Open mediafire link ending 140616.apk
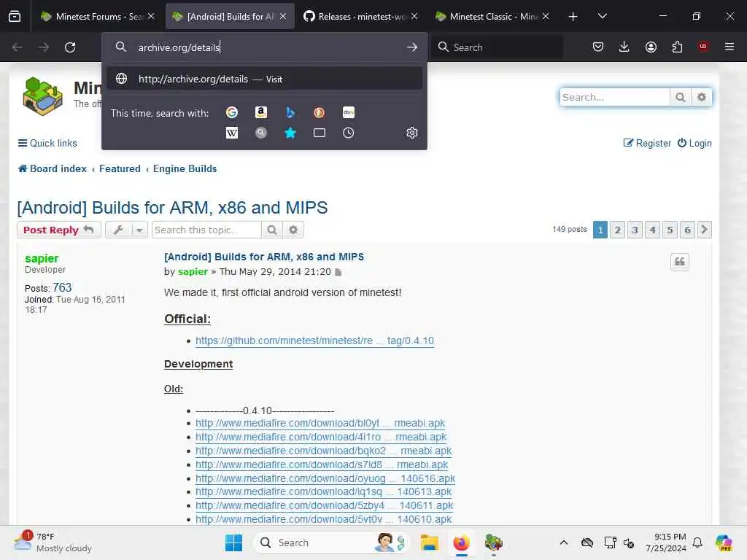 pyautogui.click(x=325, y=478)
